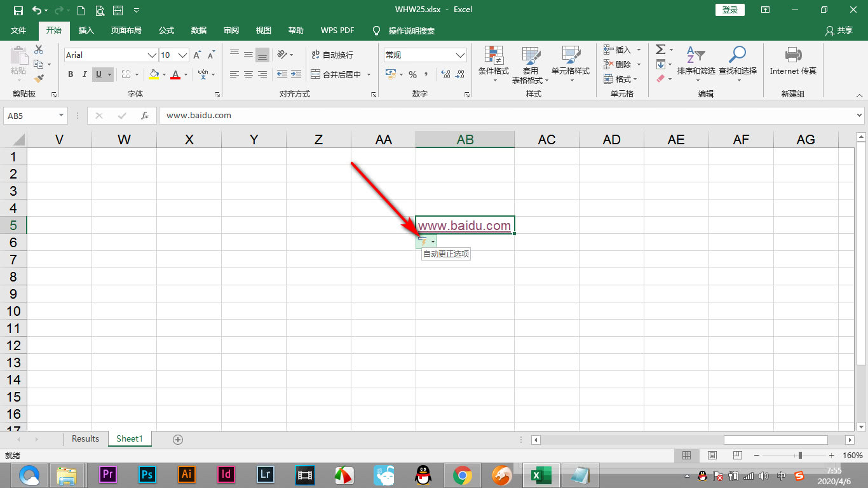Image resolution: width=868 pixels, height=488 pixels.
Task: Click the login (登录) button
Action: tap(730, 10)
